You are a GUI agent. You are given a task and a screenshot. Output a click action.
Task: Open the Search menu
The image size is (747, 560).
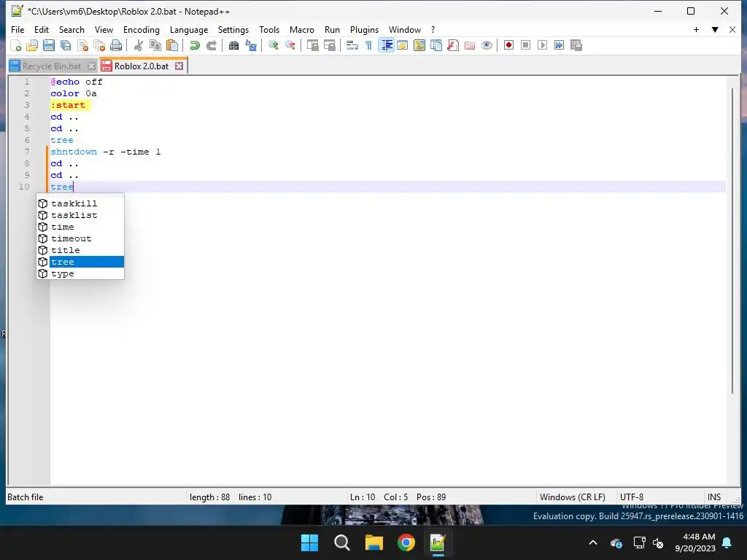71,29
